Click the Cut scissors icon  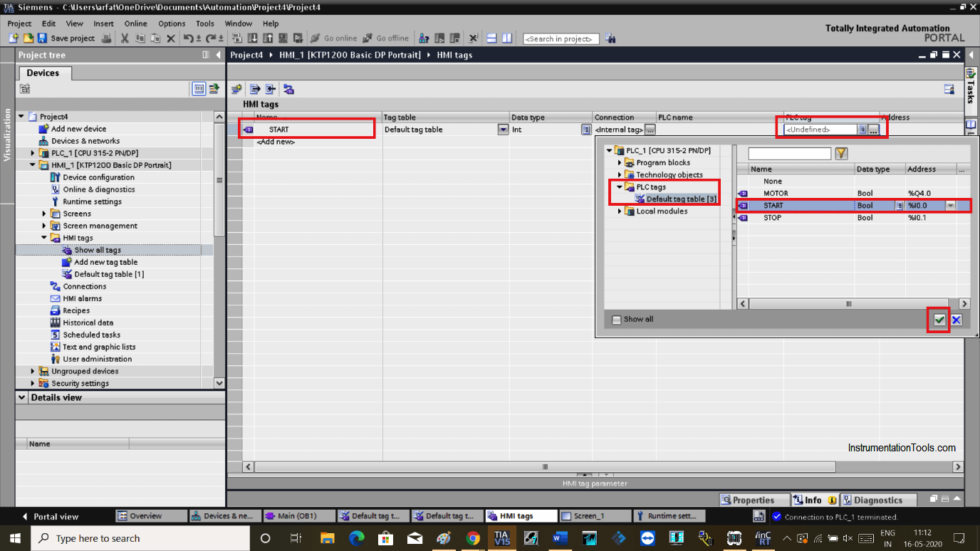pos(125,38)
